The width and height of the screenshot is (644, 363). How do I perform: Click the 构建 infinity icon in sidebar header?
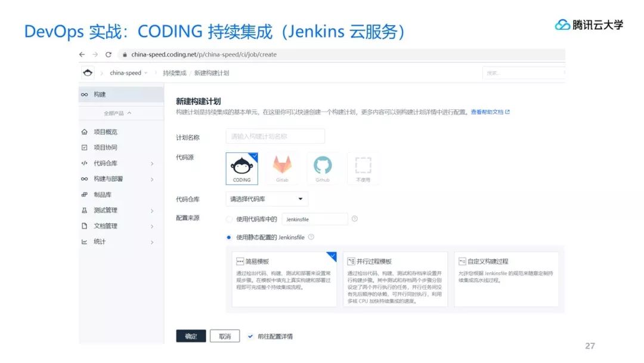coord(84,94)
